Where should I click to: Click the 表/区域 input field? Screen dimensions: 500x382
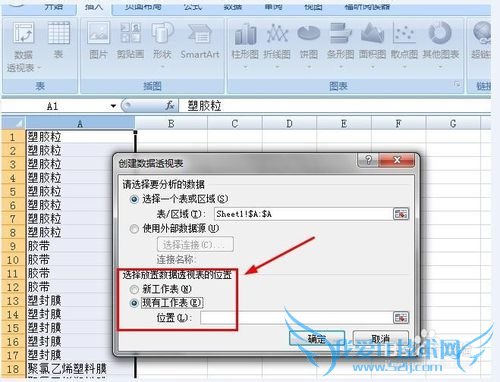[x=303, y=214]
